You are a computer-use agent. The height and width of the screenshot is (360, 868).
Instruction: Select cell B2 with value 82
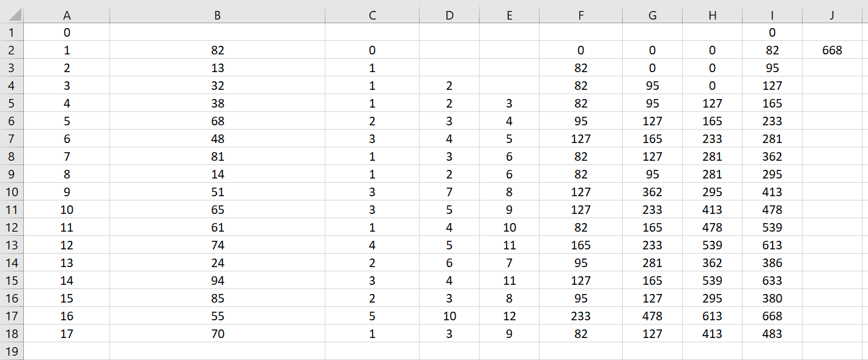217,50
